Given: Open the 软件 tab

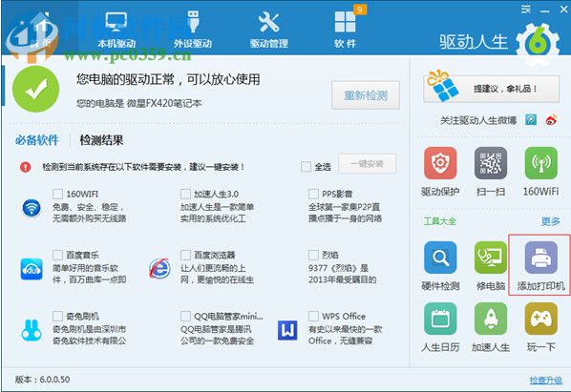Looking at the screenshot, I should tap(346, 30).
